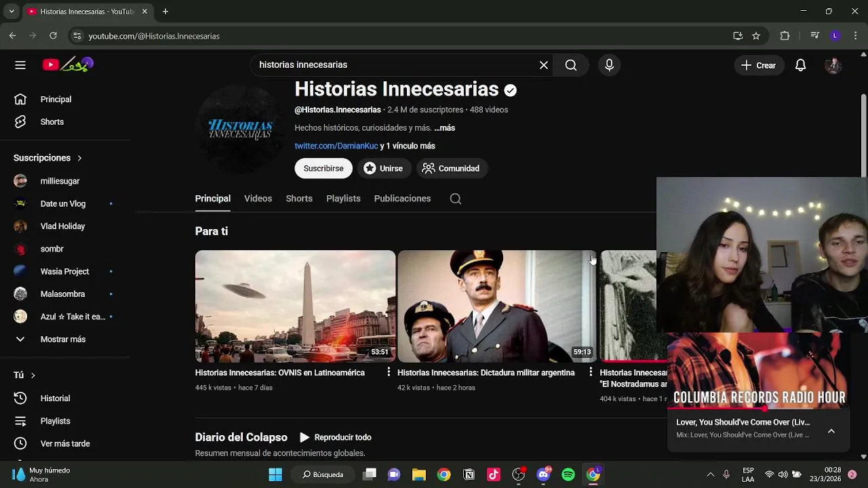Expand the Suscripciones section arrow

click(x=79, y=158)
